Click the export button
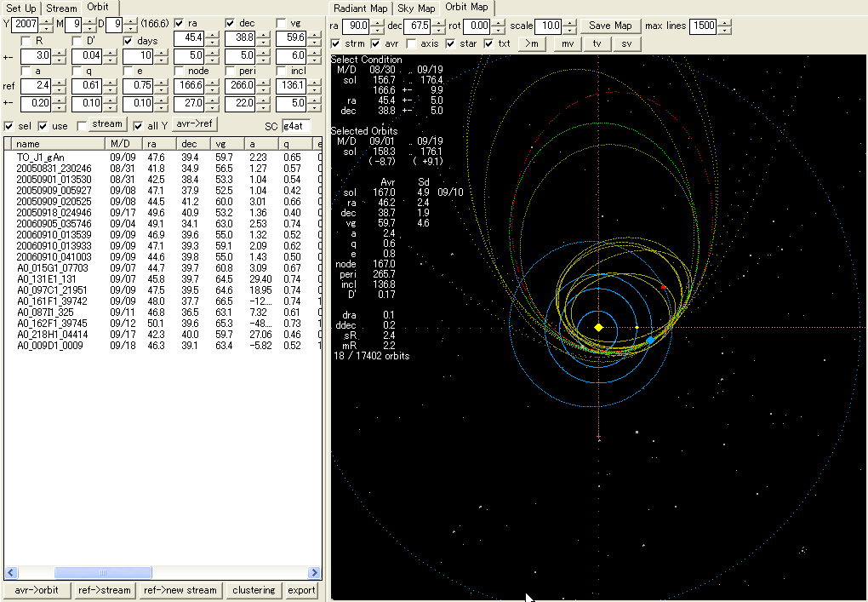The image size is (868, 602). [x=301, y=590]
